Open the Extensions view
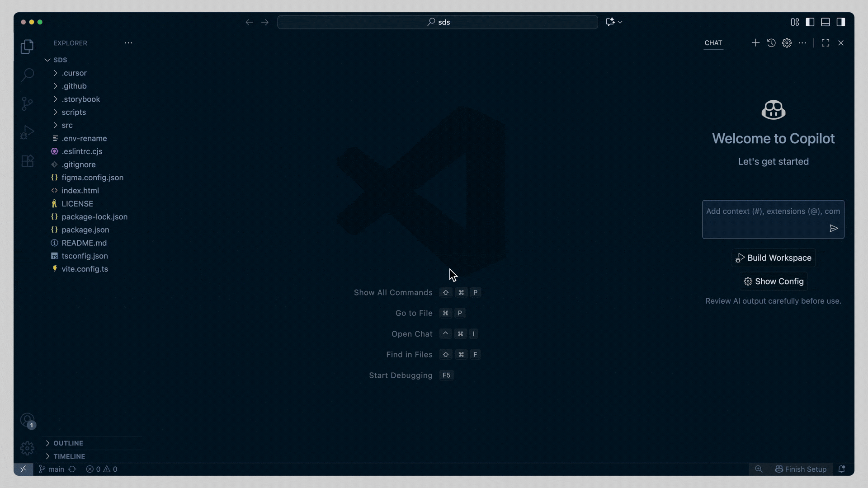This screenshot has height=488, width=868. point(27,161)
